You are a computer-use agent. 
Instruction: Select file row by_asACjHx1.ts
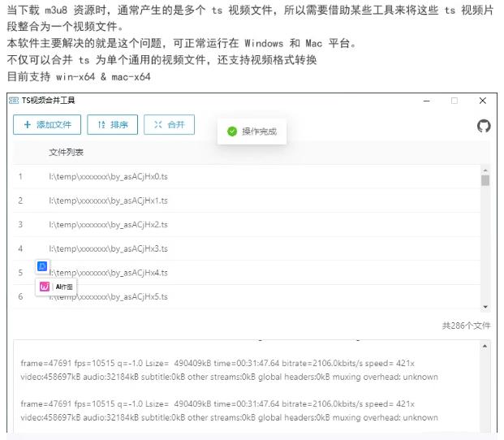108,201
